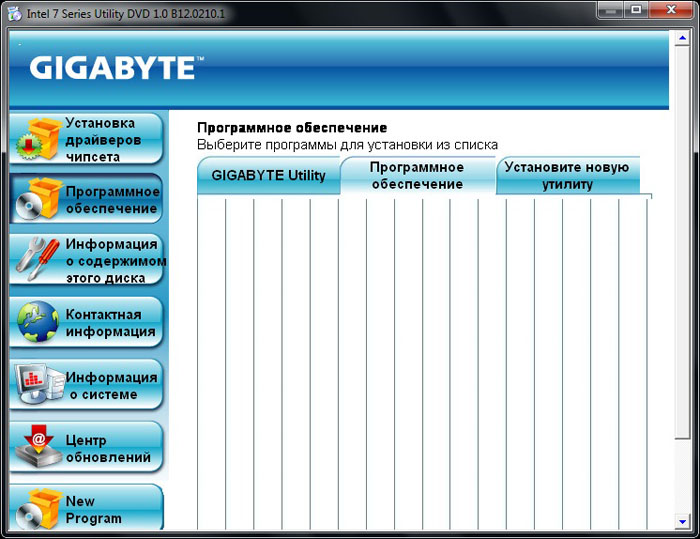This screenshot has height=539, width=700.
Task: Click the chipset driver install box icon
Action: coord(38,139)
